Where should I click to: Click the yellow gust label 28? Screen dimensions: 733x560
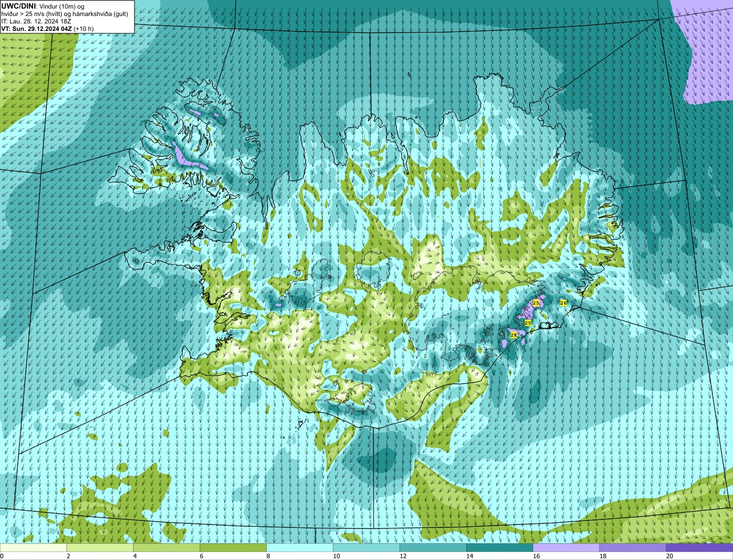pyautogui.click(x=514, y=335)
